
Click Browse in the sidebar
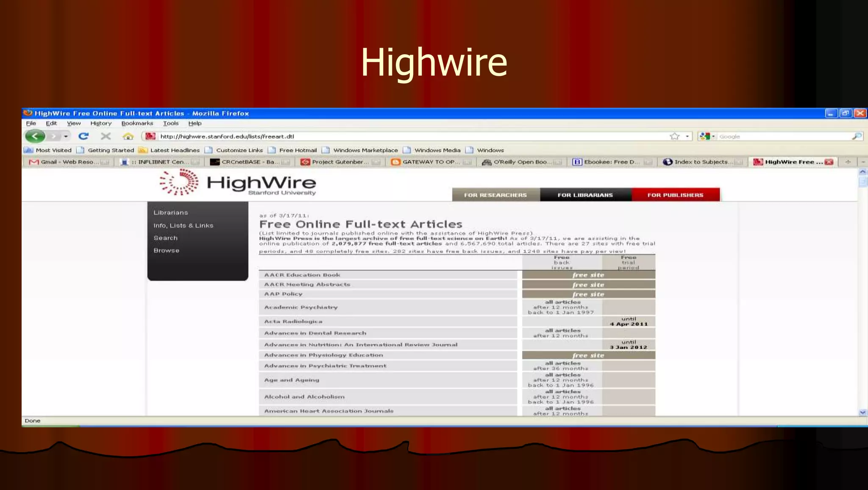coord(167,251)
